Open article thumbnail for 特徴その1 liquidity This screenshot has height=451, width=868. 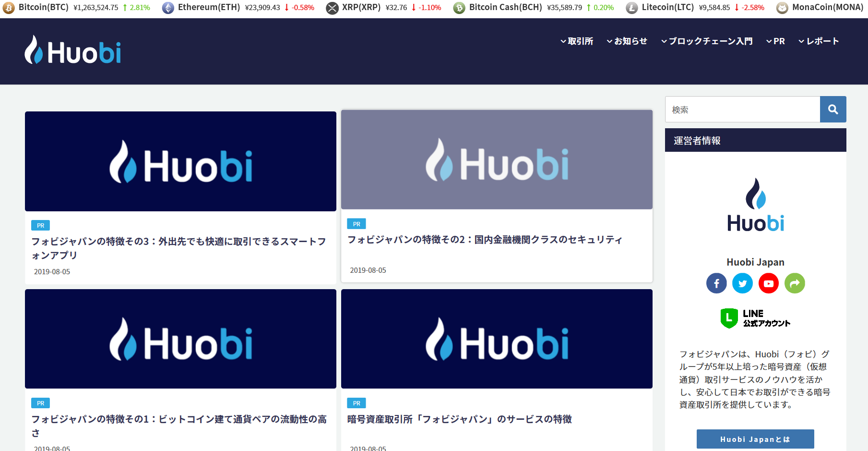click(180, 339)
